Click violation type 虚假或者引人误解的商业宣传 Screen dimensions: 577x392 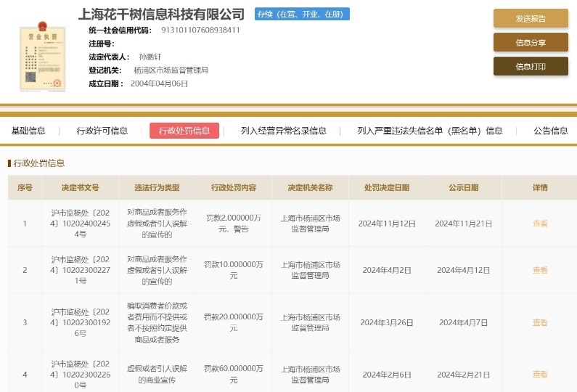[x=157, y=375]
